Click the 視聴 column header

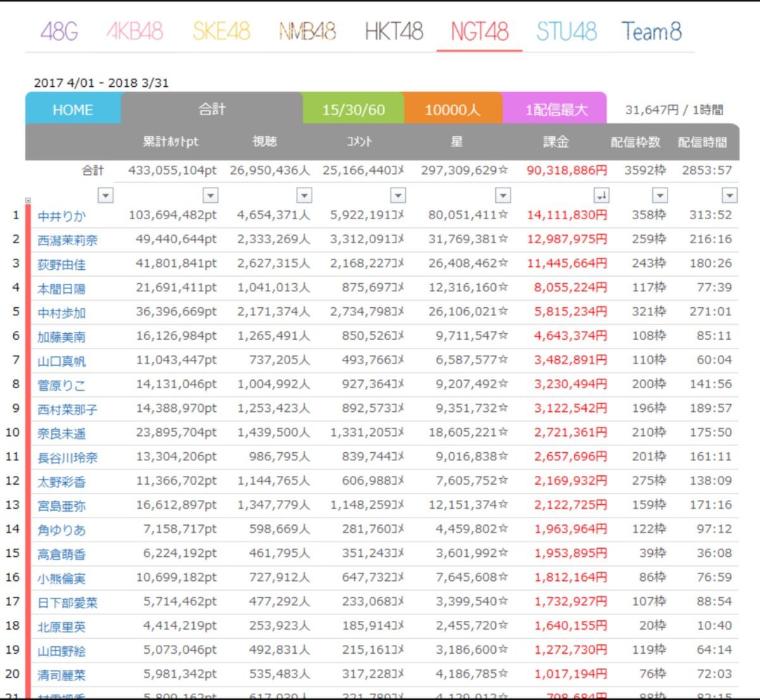pos(265,141)
